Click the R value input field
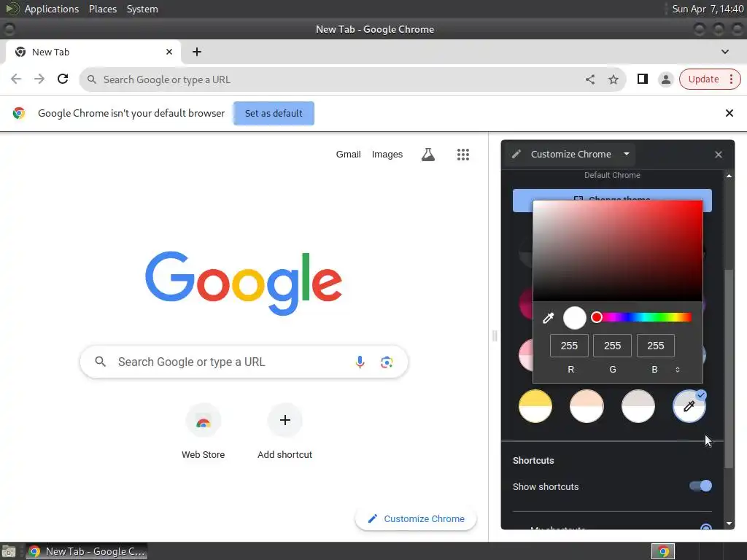The width and height of the screenshot is (747, 560). tap(569, 346)
